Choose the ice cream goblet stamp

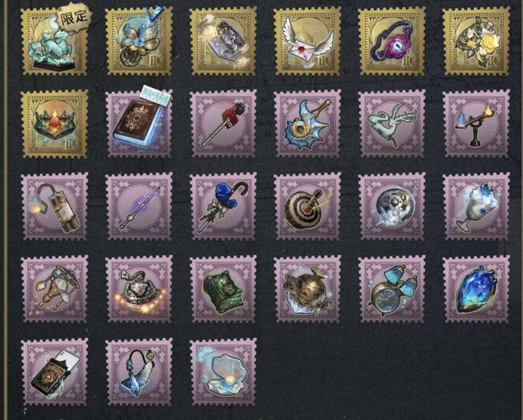pos(476,206)
